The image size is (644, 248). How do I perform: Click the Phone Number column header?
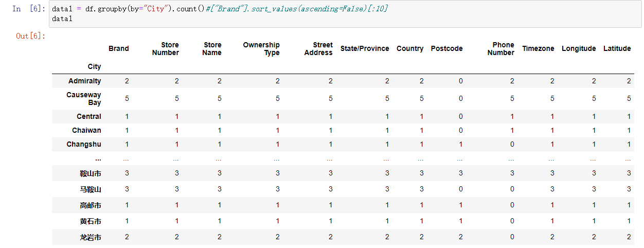[x=501, y=48]
